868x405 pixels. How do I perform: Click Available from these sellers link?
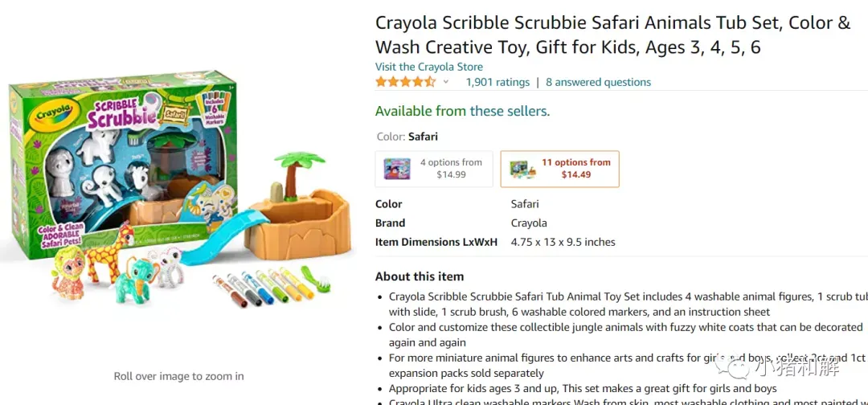pos(463,111)
